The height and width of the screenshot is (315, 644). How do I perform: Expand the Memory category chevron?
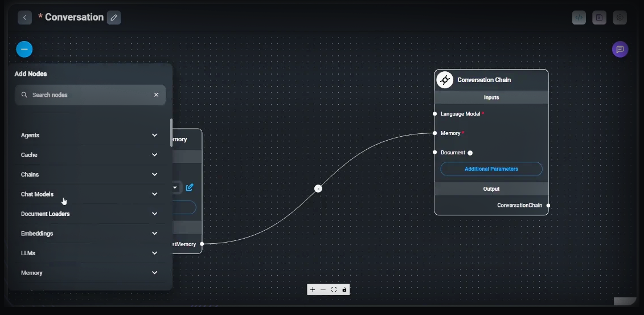[x=154, y=273]
